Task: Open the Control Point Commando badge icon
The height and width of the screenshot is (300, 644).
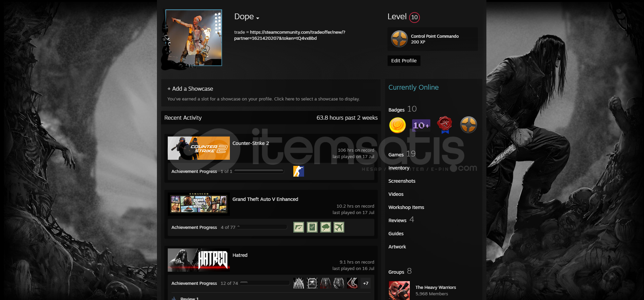Action: (399, 39)
